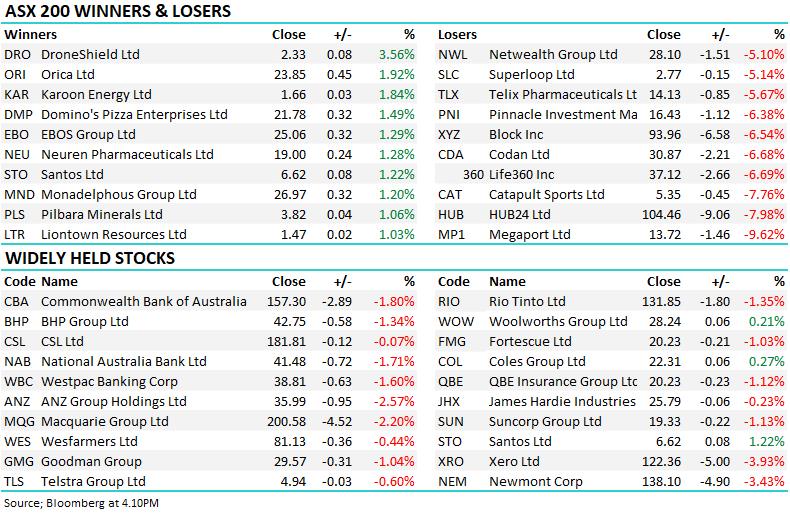Screen dimensions: 790x519
Task: Open DroneShield Ltd in the Winners list
Action: coord(90,55)
